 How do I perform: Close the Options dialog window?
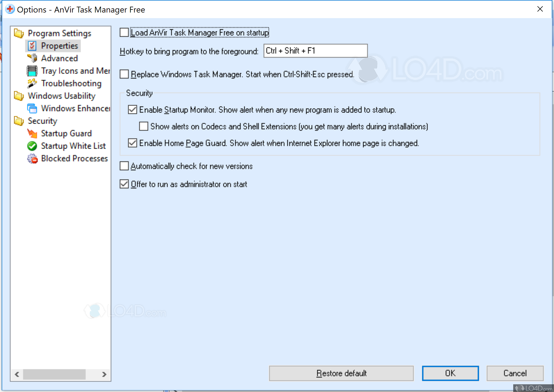tap(540, 9)
